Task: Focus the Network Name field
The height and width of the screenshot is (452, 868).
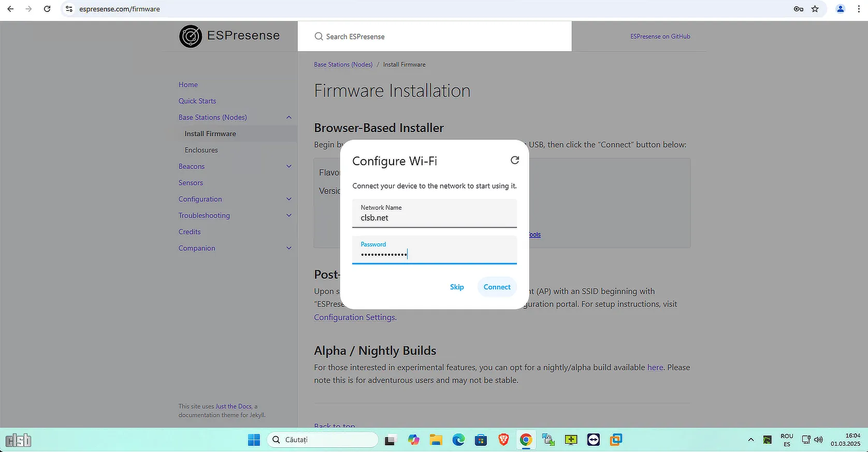Action: point(435,213)
